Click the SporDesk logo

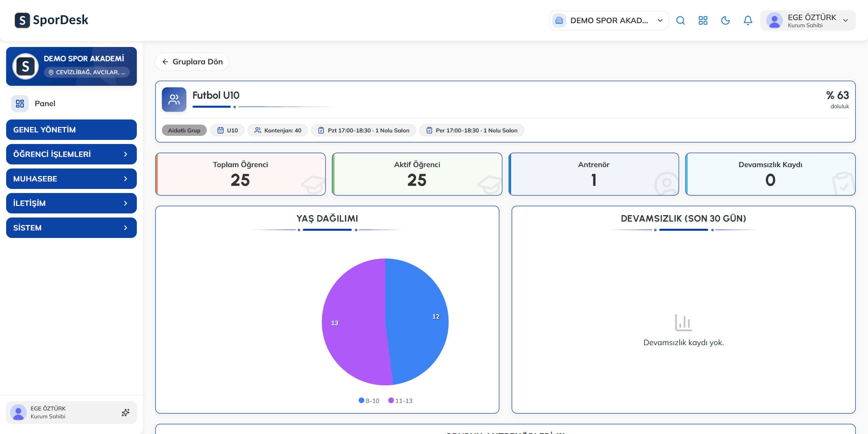pyautogui.click(x=51, y=20)
